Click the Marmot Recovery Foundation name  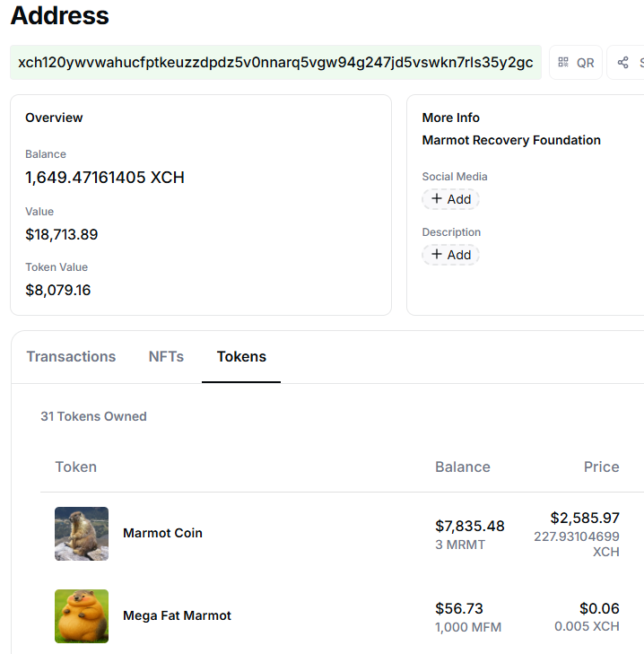pyautogui.click(x=511, y=140)
